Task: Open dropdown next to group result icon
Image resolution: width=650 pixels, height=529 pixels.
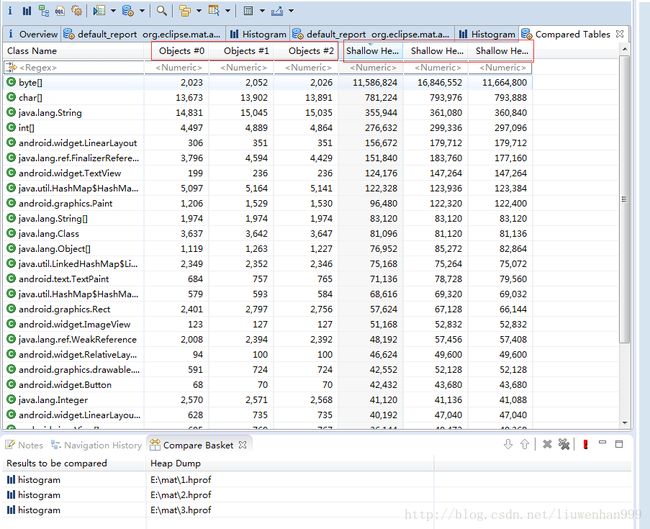Action: coord(199,11)
